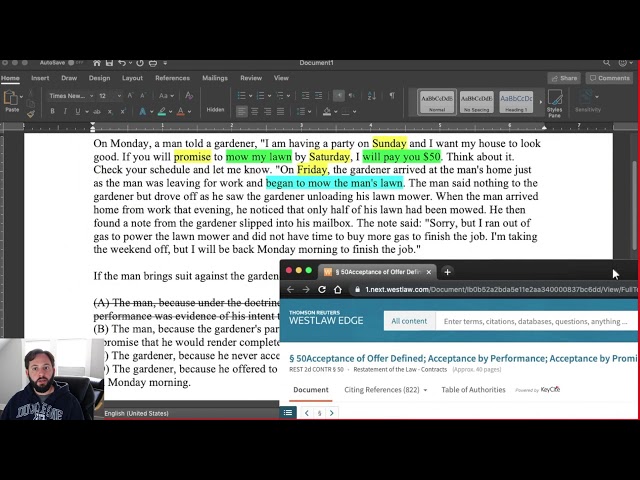The image size is (640, 480).
Task: Toggle the AutoSave switch
Action: tap(76, 63)
